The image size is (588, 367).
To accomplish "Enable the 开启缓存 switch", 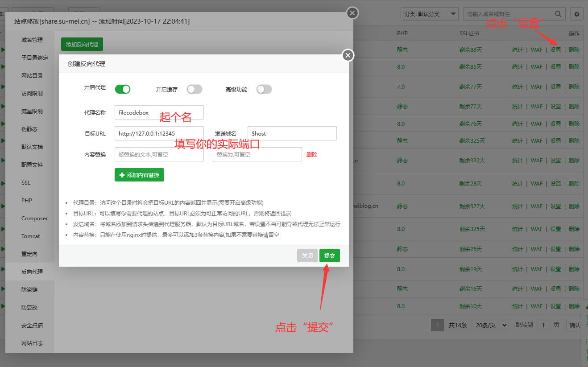I will [195, 89].
